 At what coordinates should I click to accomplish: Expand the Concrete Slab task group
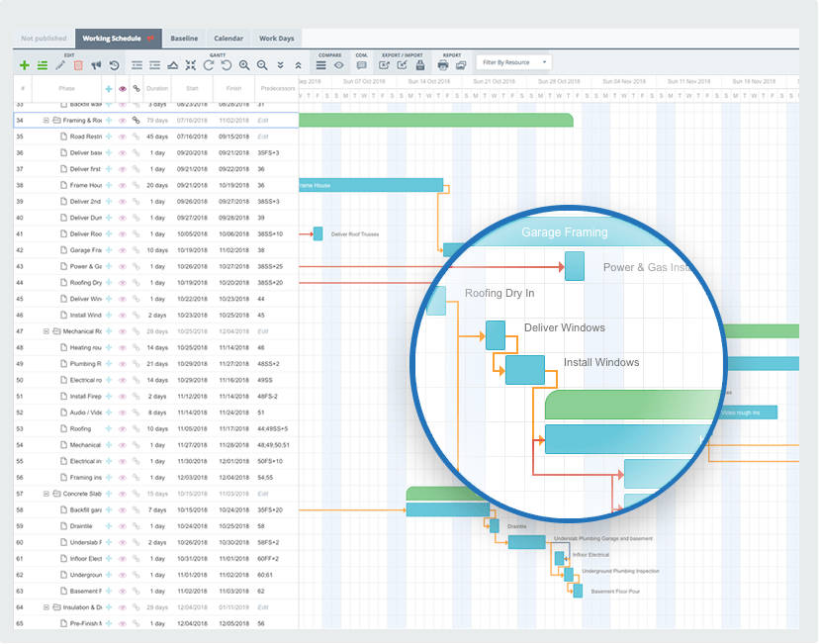(47, 493)
